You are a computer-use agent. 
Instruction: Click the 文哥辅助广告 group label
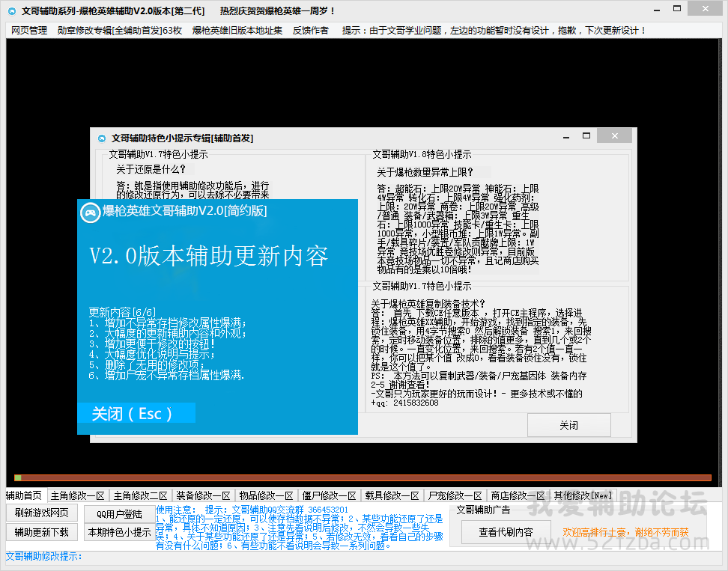pos(483,510)
